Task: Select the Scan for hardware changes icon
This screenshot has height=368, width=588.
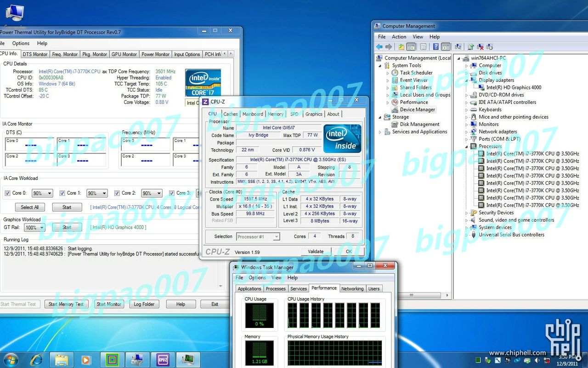Action: (459, 46)
